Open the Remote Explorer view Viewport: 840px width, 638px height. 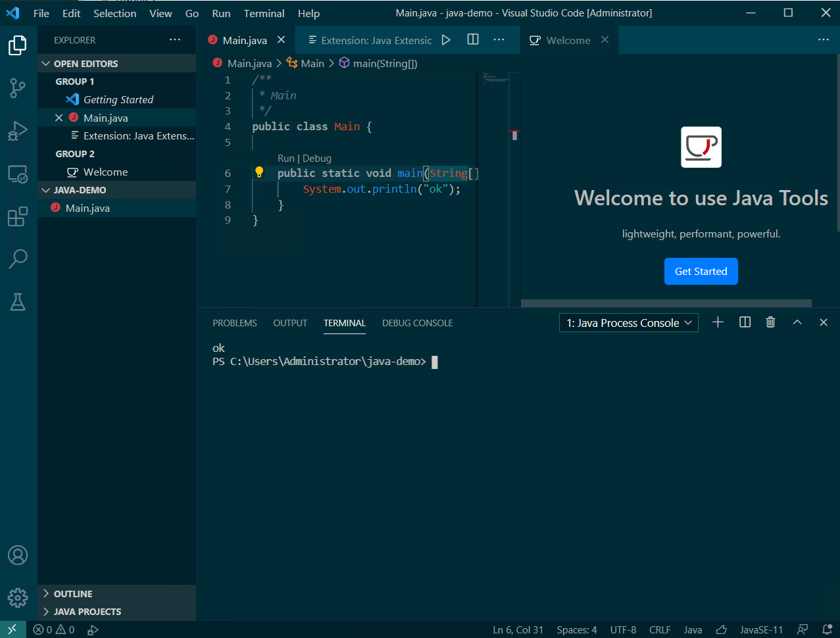[x=18, y=174]
